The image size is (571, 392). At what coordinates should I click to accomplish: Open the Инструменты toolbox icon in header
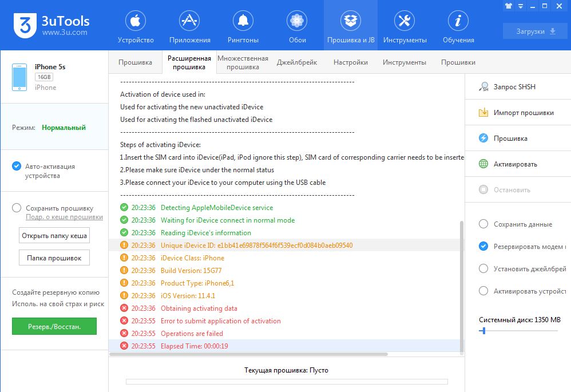[x=405, y=21]
